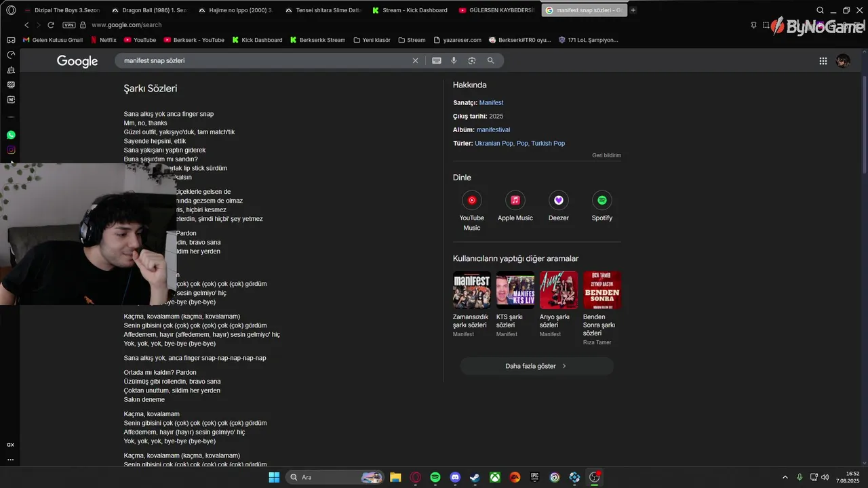This screenshot has height=488, width=868.
Task: Open Spotify from the taskbar
Action: 435,477
